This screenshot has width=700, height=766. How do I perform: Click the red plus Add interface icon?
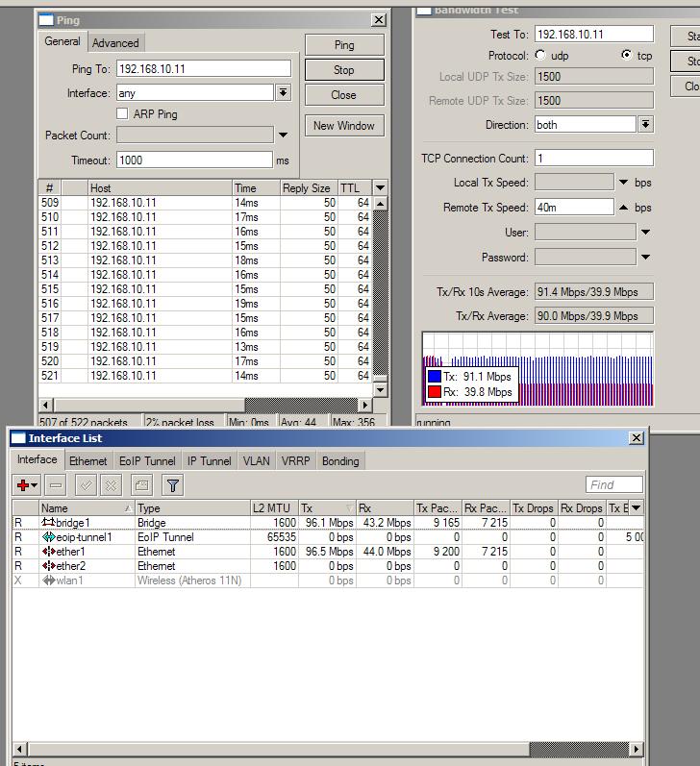(23, 485)
